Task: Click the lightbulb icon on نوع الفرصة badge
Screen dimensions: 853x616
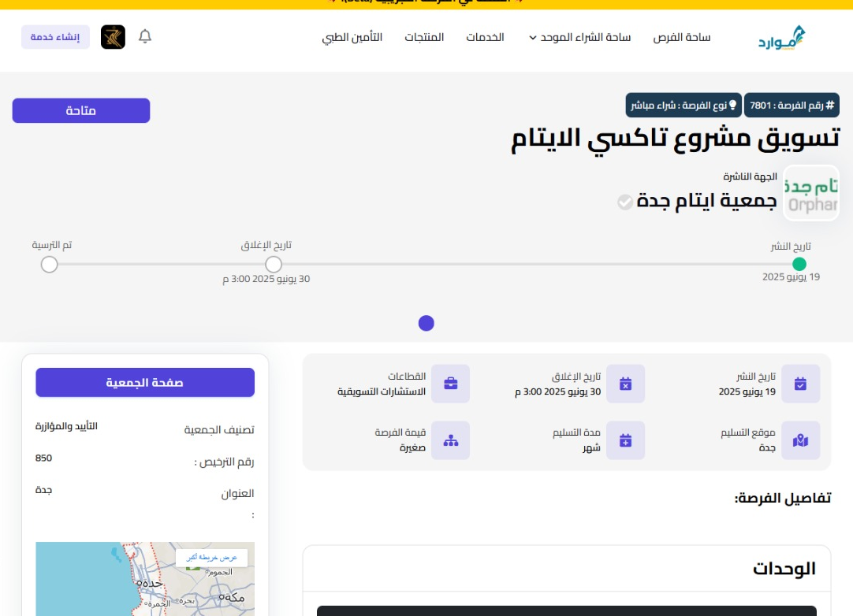Action: click(x=732, y=105)
